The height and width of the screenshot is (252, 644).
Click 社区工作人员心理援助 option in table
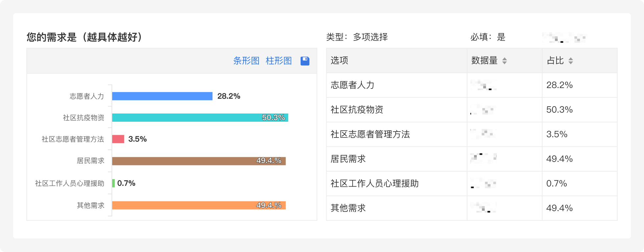click(x=375, y=184)
